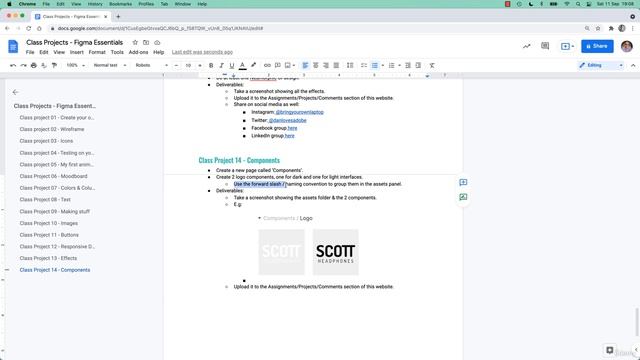The height and width of the screenshot is (360, 640).
Task: Align text right
Action: tap(326, 65)
